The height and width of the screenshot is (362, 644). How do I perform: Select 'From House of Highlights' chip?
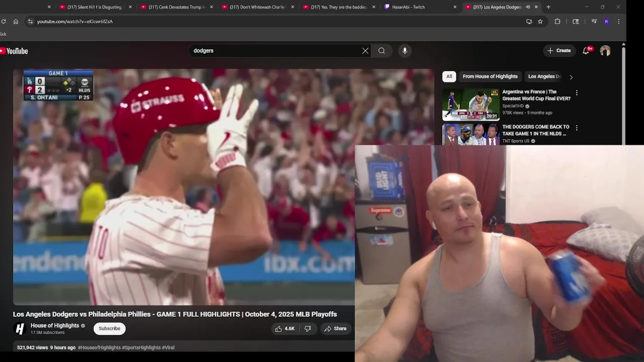(490, 76)
